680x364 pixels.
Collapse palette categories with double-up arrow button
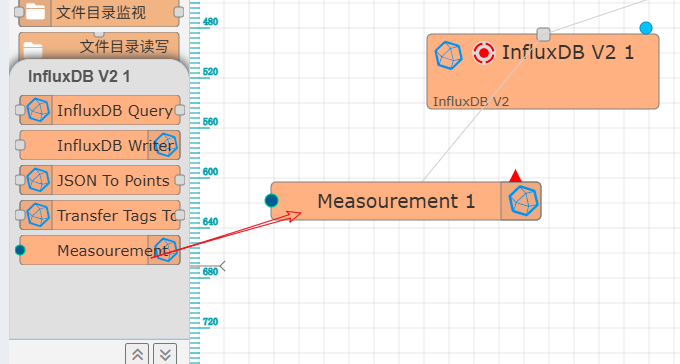pyautogui.click(x=137, y=354)
